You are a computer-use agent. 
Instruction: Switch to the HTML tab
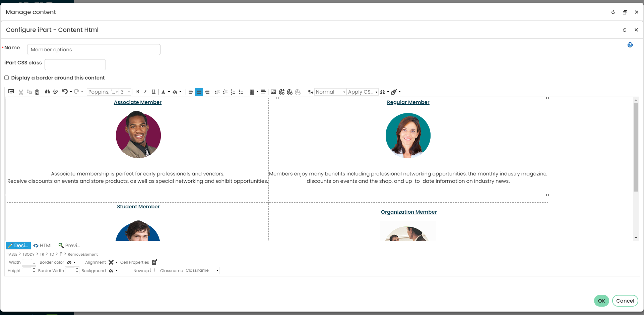43,246
